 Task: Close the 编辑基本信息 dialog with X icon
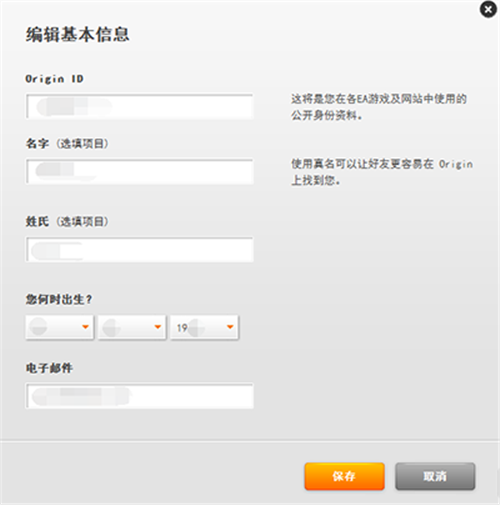[x=488, y=10]
